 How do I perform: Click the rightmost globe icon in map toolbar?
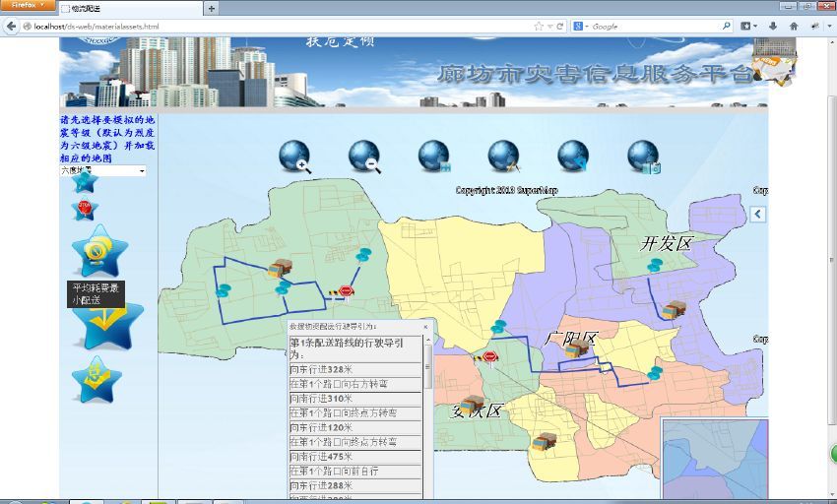[643, 156]
